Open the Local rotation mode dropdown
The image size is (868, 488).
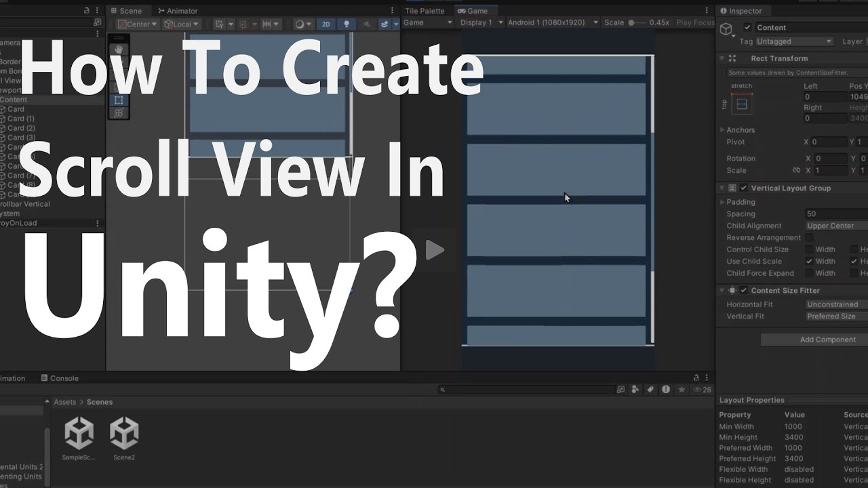coord(181,24)
